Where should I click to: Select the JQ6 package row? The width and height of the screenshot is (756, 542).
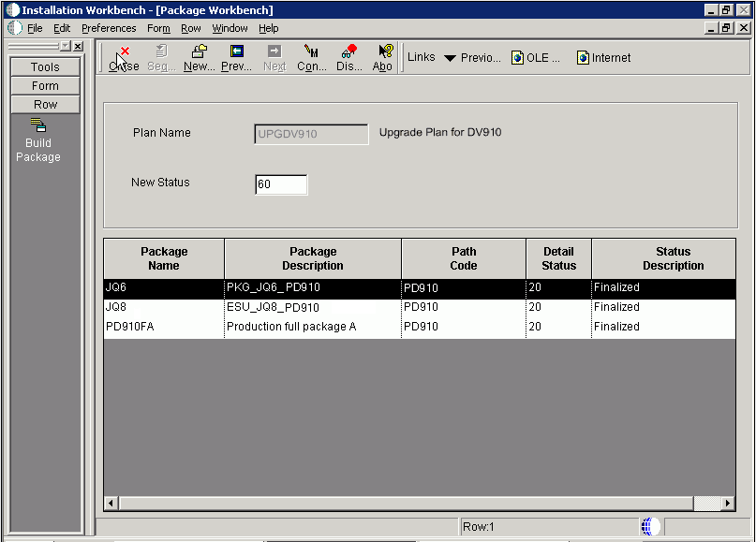click(420, 287)
